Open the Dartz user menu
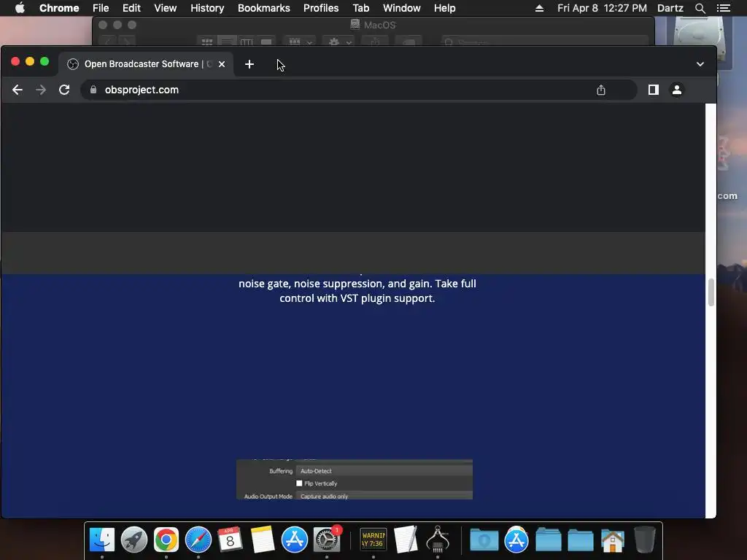This screenshot has width=747, height=560. (x=670, y=8)
